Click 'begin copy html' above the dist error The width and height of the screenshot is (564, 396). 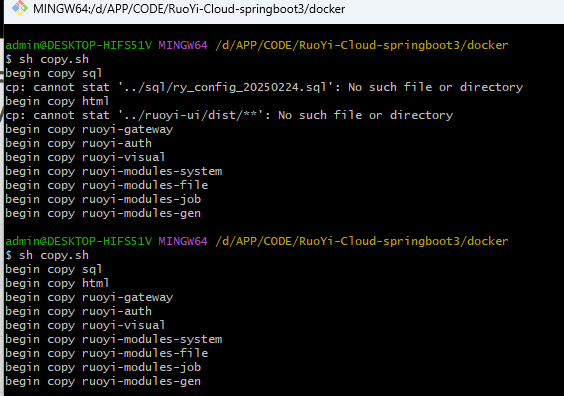pyautogui.click(x=57, y=101)
